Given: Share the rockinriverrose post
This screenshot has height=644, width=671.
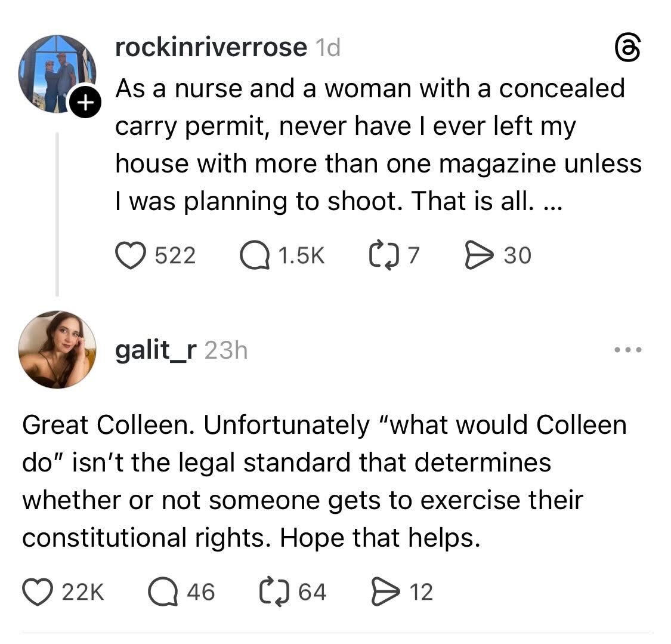Looking at the screenshot, I should click(x=478, y=255).
